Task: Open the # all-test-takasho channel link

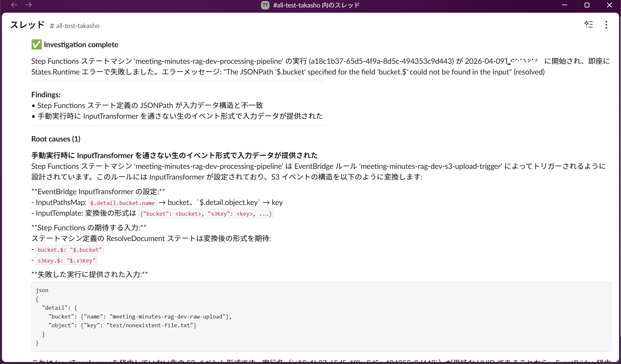Action: click(x=75, y=26)
